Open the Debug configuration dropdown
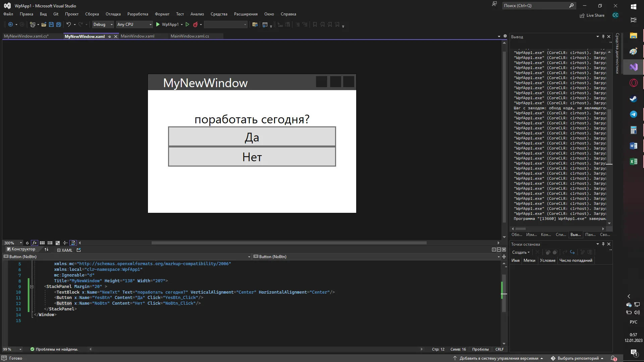 click(x=103, y=24)
